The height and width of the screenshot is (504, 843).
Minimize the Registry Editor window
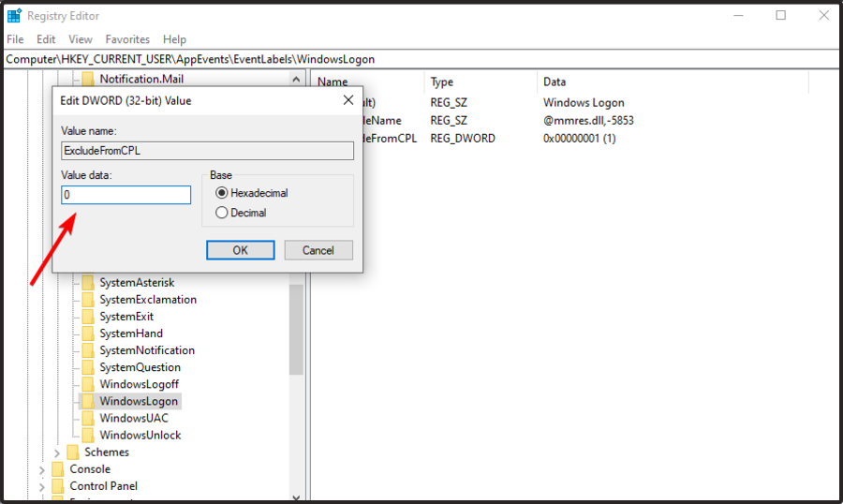point(738,16)
